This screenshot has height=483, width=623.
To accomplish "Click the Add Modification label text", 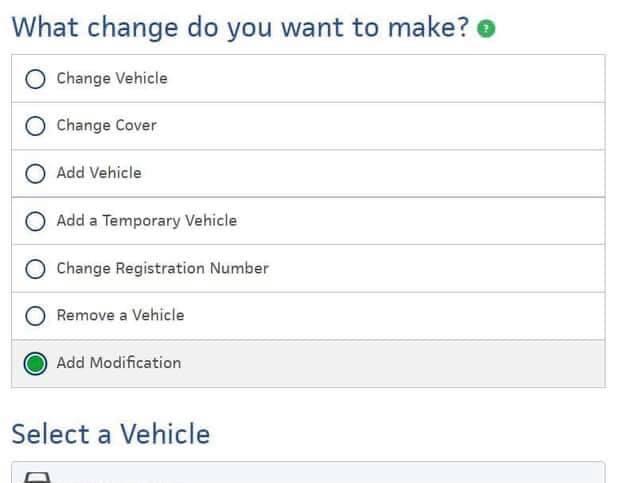I will pyautogui.click(x=119, y=363).
